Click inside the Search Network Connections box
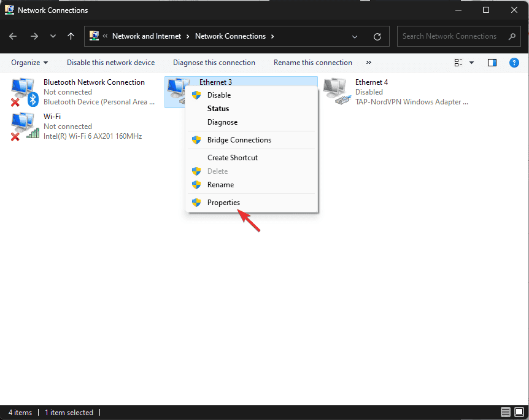Viewport: 529px width, 420px height. point(454,36)
